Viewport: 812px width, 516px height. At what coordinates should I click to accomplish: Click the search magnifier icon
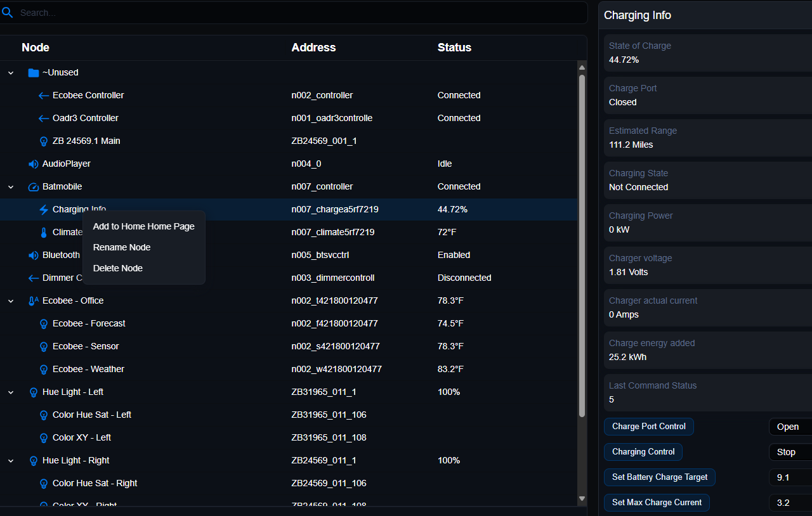coord(8,12)
